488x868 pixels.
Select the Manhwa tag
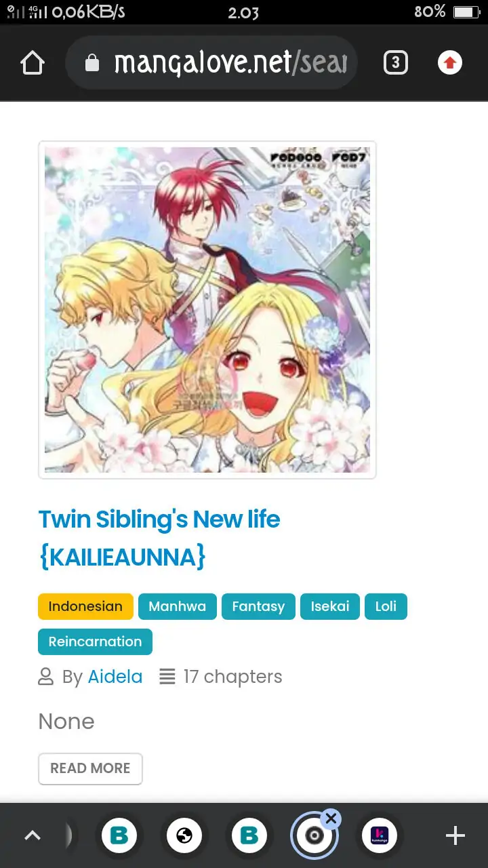click(x=177, y=606)
